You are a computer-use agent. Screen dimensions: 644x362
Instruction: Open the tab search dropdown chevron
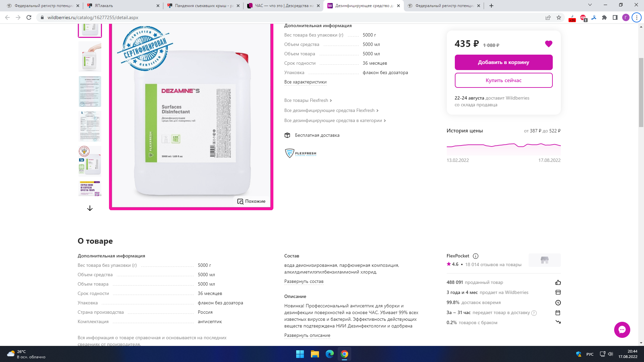pyautogui.click(x=590, y=5)
